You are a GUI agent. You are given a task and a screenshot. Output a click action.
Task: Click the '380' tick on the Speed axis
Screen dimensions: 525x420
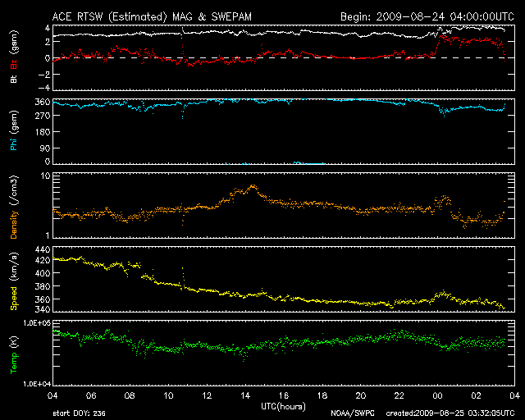43,286
